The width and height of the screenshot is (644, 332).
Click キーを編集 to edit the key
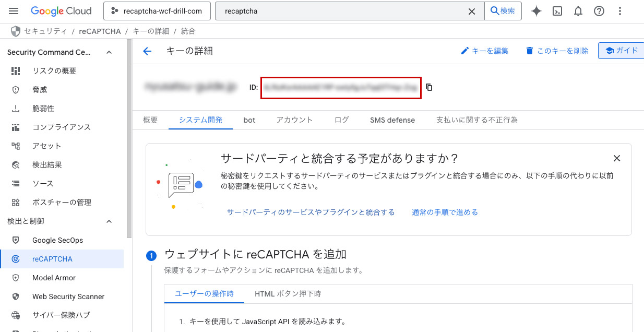[485, 51]
